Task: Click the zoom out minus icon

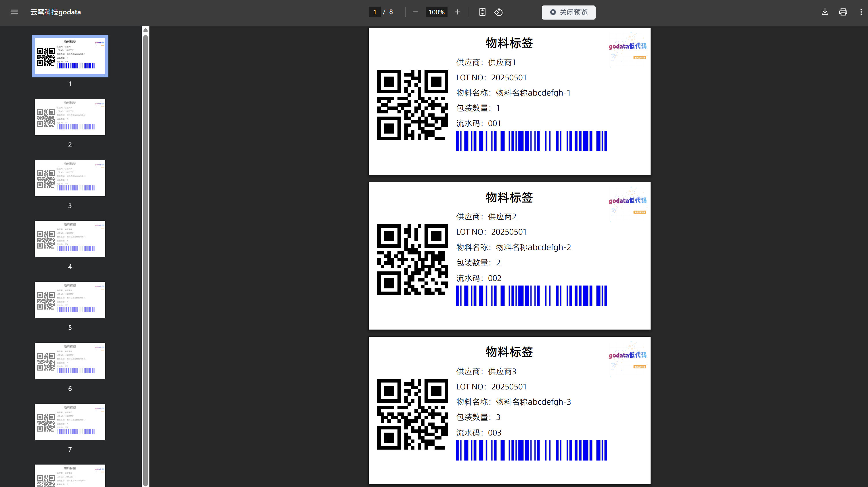Action: 415,12
